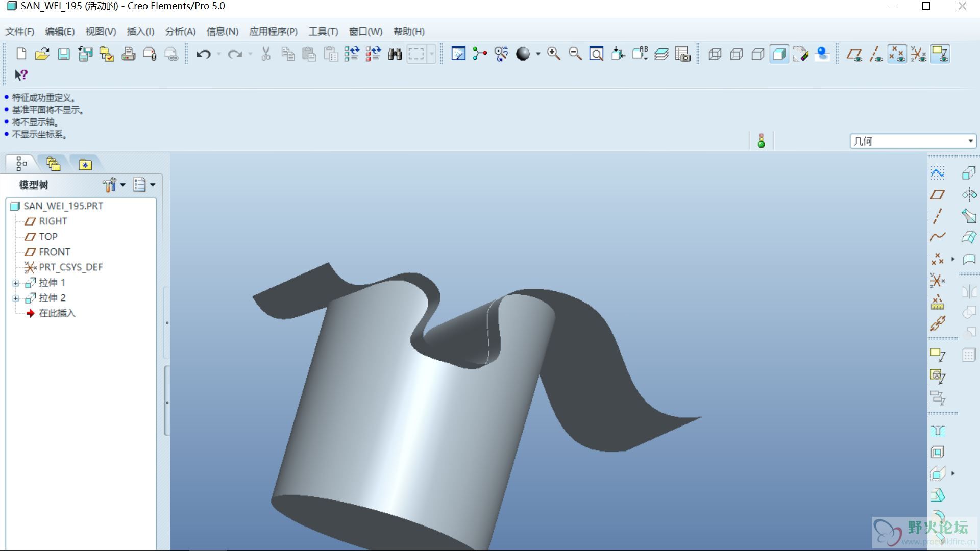980x551 pixels.
Task: Select the Shell tool in right toolbar
Action: click(x=938, y=453)
